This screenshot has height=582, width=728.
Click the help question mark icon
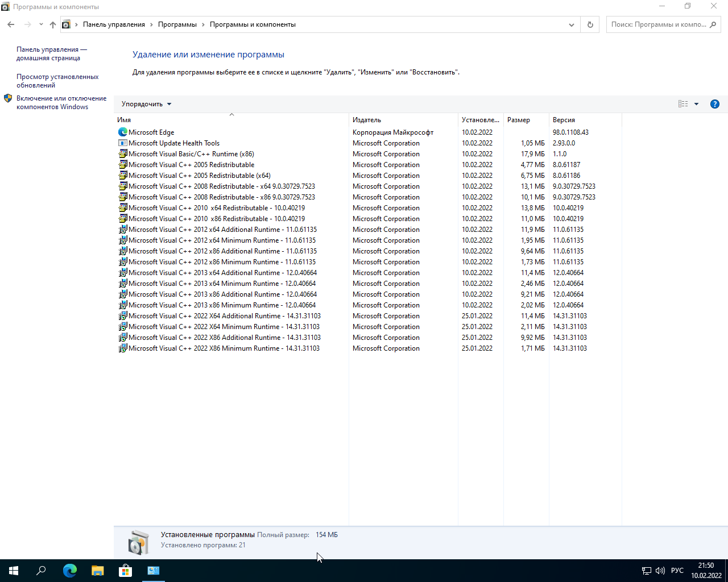coord(715,104)
